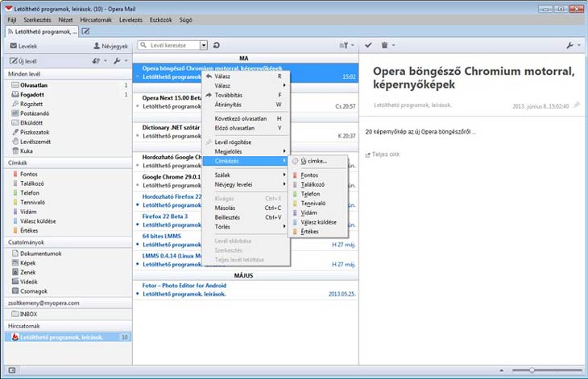588x379 pixels.
Task: Pin message using pin icon near date
Action: (x=576, y=105)
